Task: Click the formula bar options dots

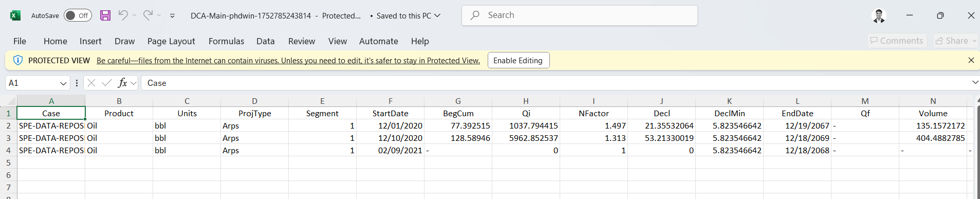Action: point(77,83)
